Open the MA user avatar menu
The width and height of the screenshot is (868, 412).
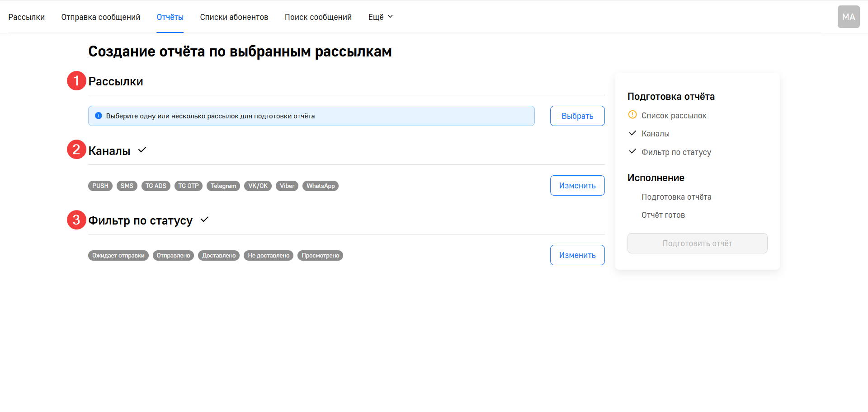849,16
